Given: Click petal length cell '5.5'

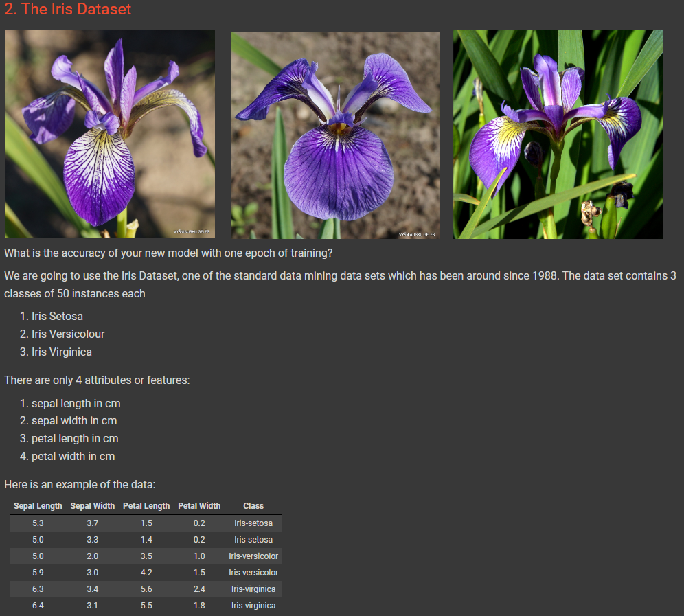Looking at the screenshot, I should 146,606.
